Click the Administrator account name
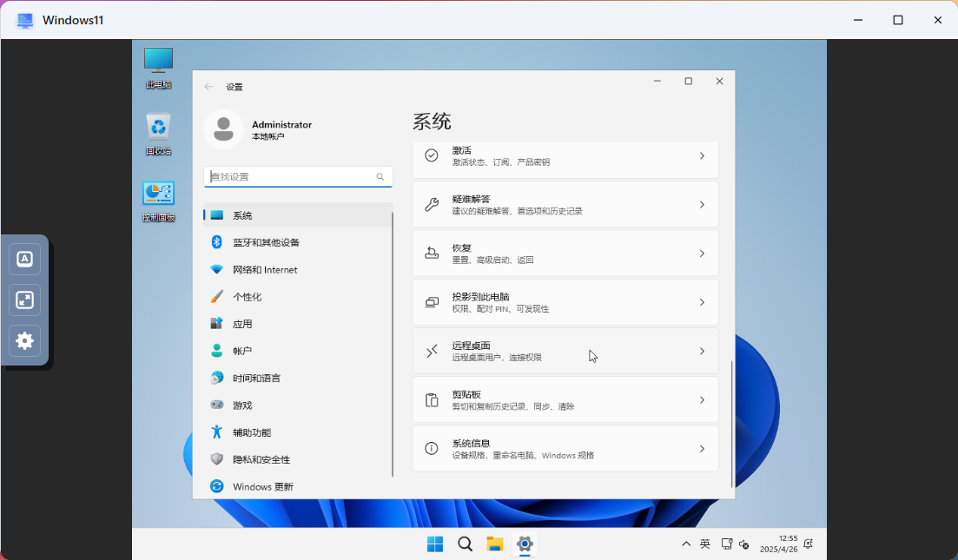958x560 pixels. 281,124
